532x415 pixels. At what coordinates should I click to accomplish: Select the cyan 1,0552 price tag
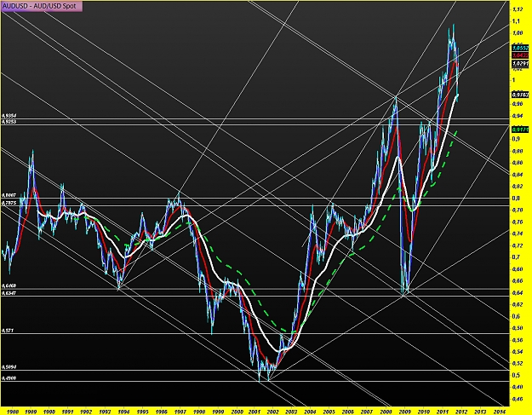(520, 49)
